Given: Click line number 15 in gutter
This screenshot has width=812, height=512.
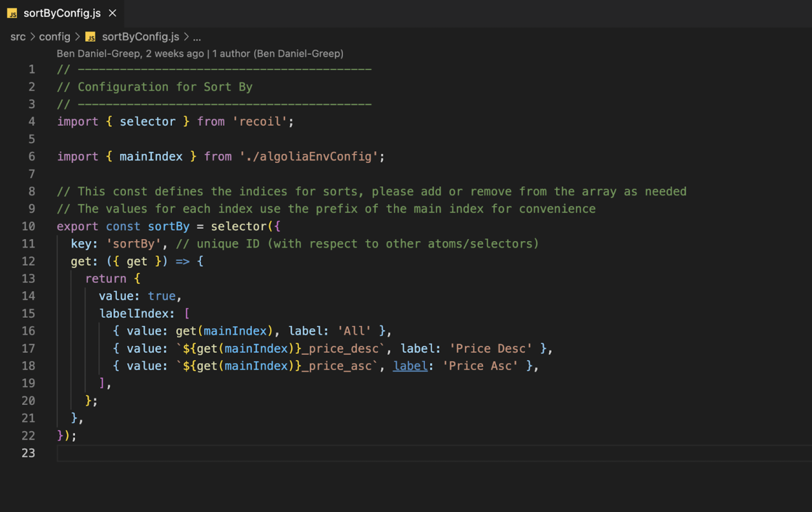Looking at the screenshot, I should pos(28,314).
